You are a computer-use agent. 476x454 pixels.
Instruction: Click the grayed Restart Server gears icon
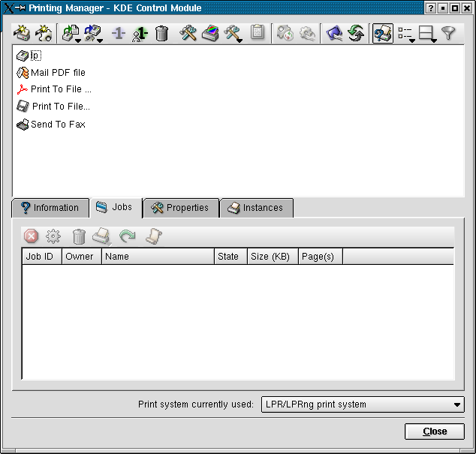(x=285, y=33)
